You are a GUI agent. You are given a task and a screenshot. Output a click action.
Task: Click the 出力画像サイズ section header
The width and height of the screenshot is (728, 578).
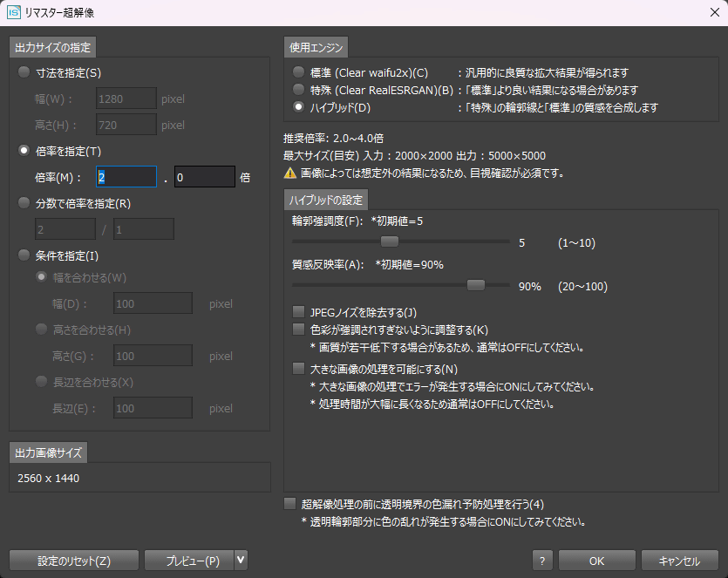click(48, 452)
